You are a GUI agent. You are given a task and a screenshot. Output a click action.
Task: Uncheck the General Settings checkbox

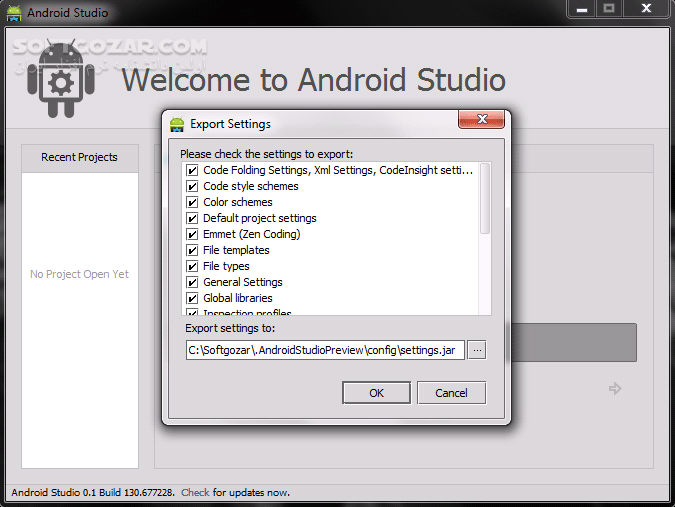click(x=192, y=282)
